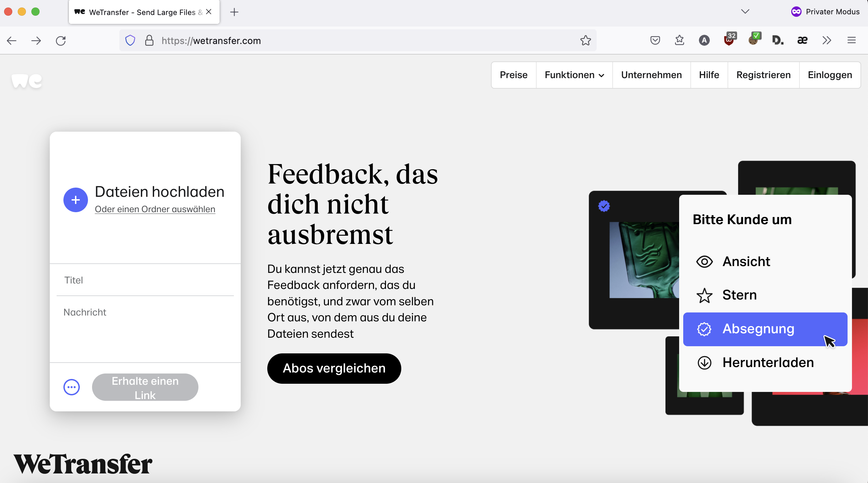Viewport: 868px width, 483px height.
Task: Select the Absegnung option in feedback menu
Action: 765,329
